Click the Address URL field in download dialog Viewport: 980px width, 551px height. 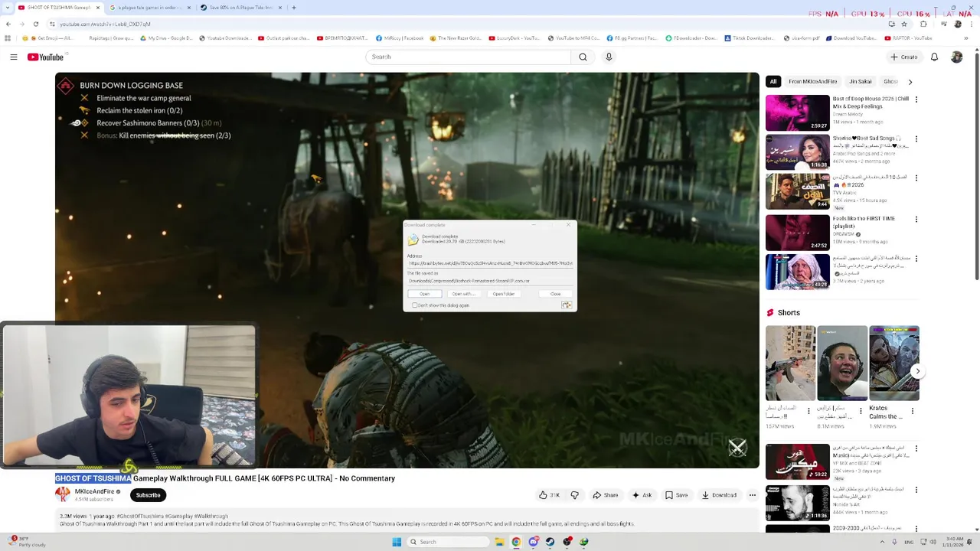(490, 263)
